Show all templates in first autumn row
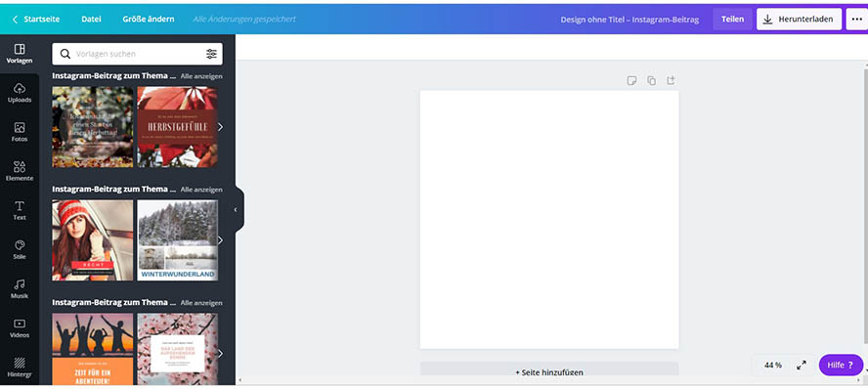Viewport: 868px width, 389px height. [201, 76]
